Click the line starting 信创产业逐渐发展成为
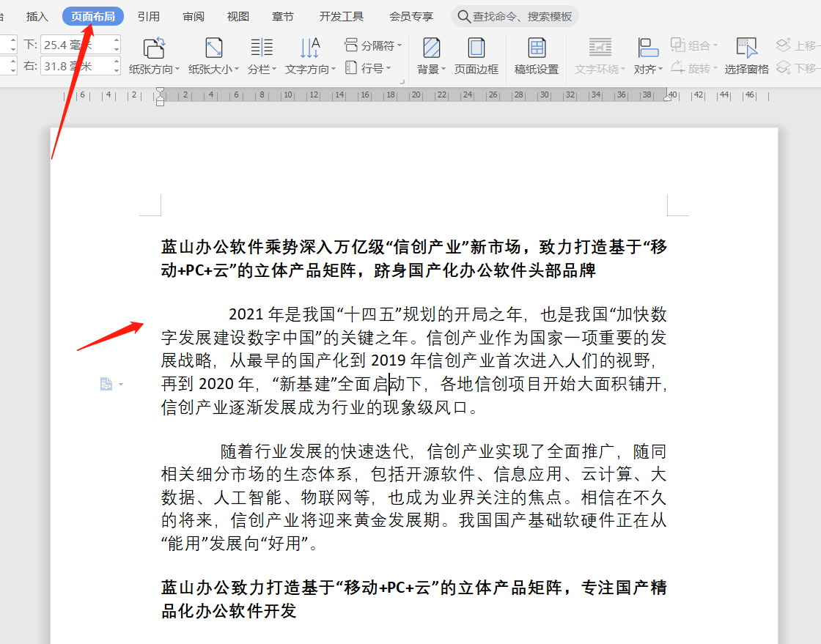Viewport: 821px width, 644px height. [320, 407]
